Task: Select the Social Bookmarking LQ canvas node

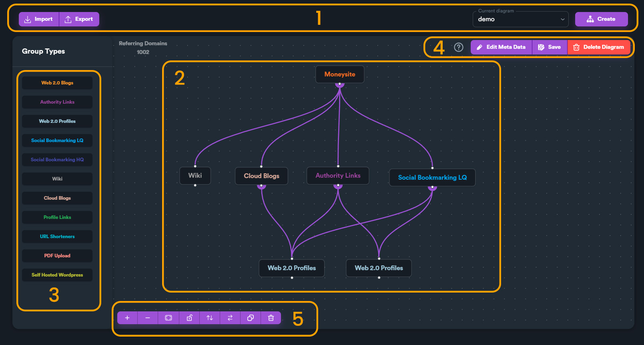Action: pos(432,178)
